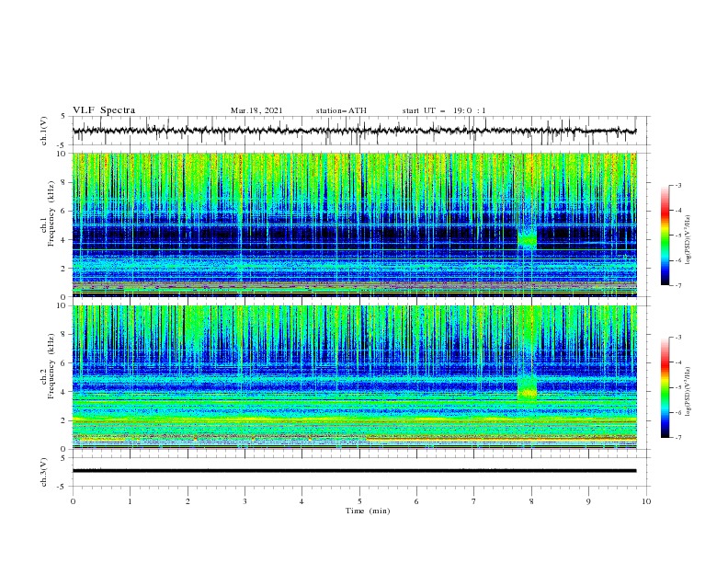This screenshot has height=563, width=728.
Task: Click the yellow 2 kHz band in ch.2
Action: tap(354, 419)
